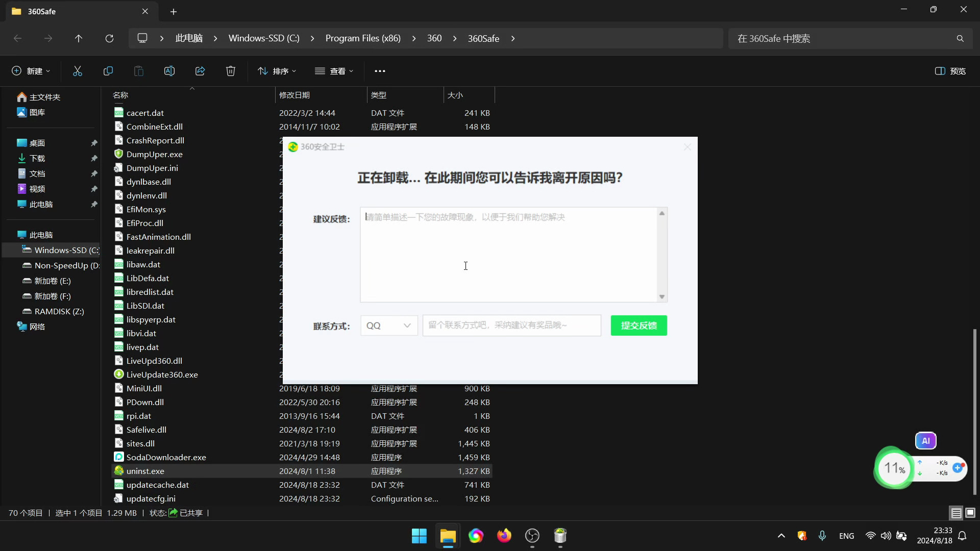
Task: Select the Rename icon
Action: 169,71
